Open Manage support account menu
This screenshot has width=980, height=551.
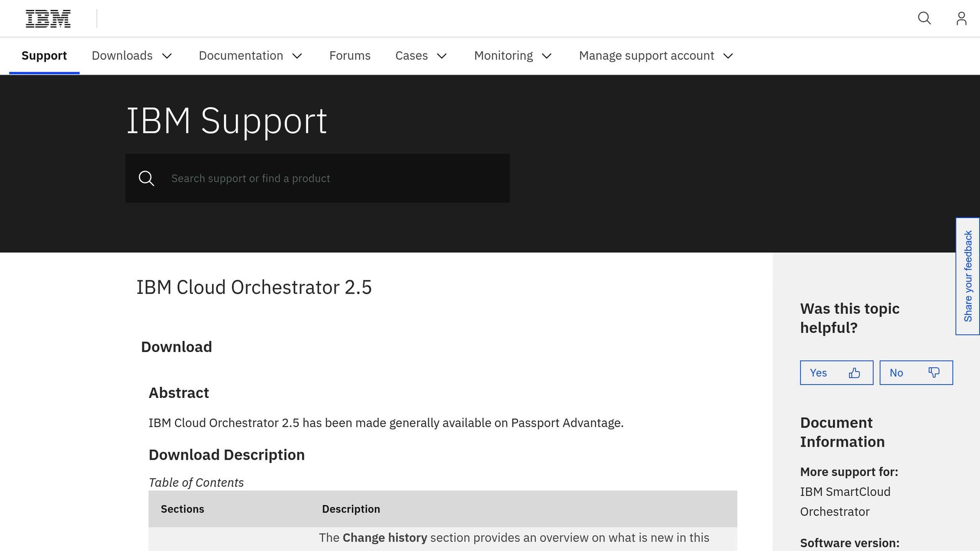pos(646,56)
